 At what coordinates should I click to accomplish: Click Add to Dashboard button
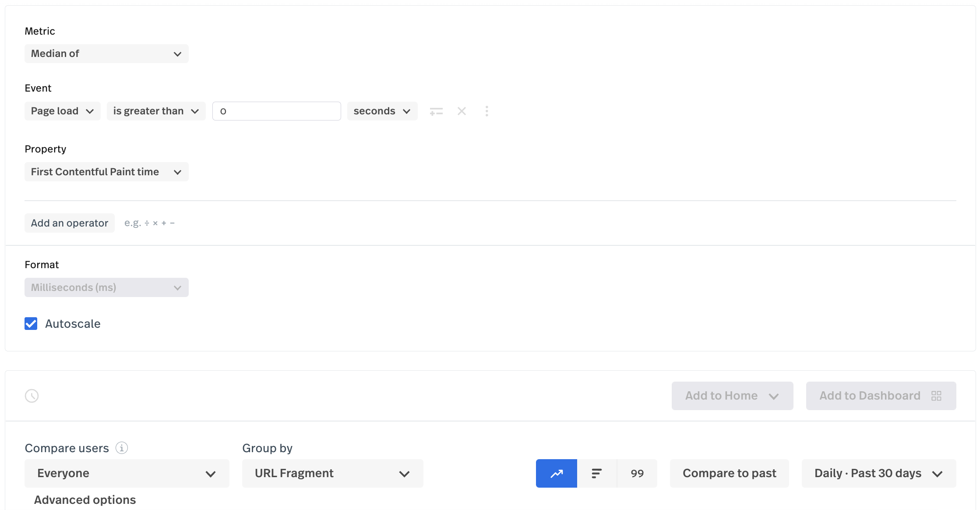tap(881, 396)
